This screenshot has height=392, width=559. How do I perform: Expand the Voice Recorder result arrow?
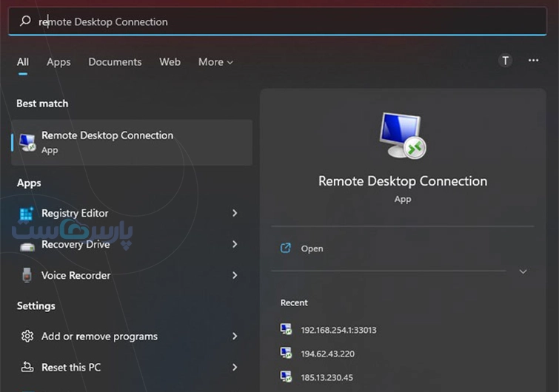(235, 275)
